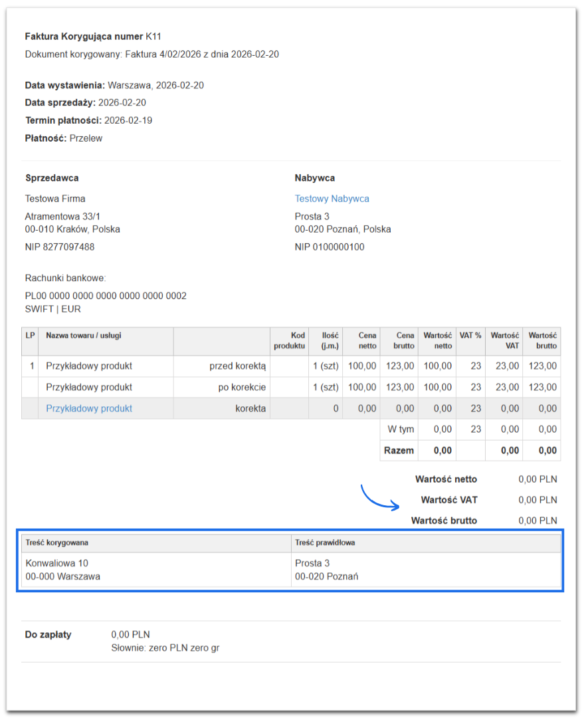Click the bank account number starting PL00
588x718 pixels.
coord(106,296)
